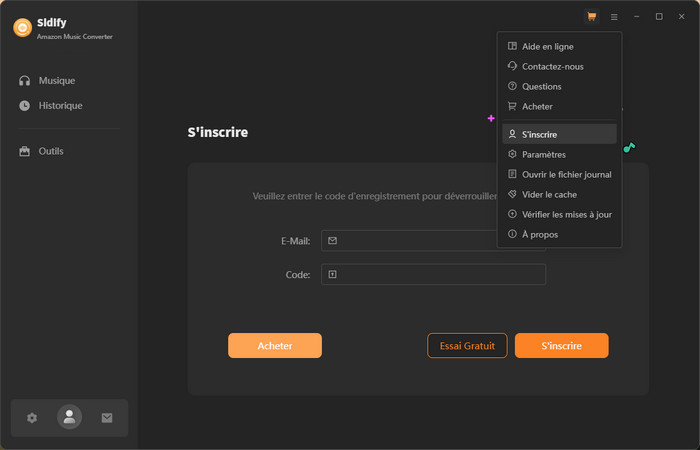Click Acheter in the dropdown menu
The height and width of the screenshot is (450, 700).
click(x=537, y=106)
